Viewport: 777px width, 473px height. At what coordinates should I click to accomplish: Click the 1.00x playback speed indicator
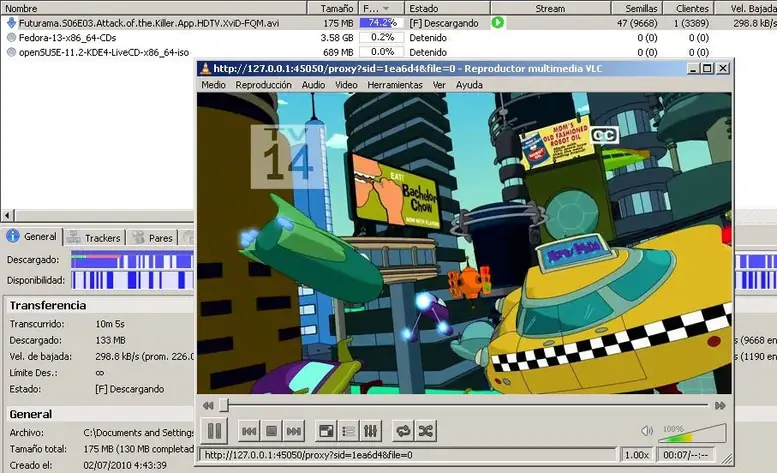pos(637,455)
